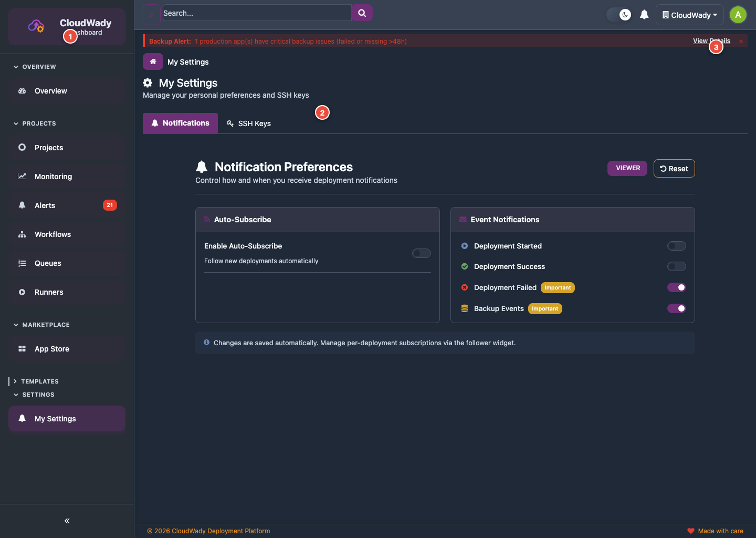Select the Notifications tab
756x538 pixels.
pos(180,123)
